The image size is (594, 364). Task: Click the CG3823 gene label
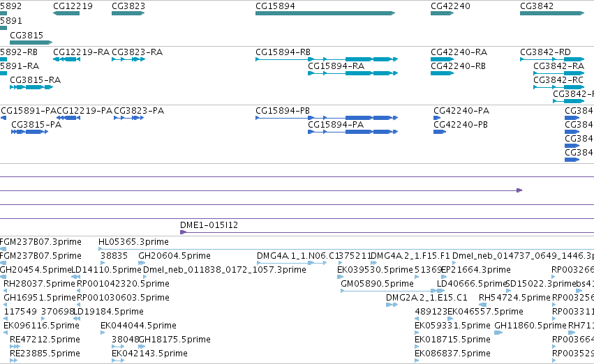(x=128, y=6)
